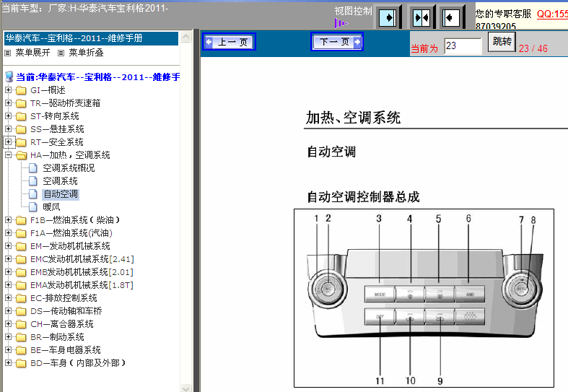The image size is (568, 392).
Task: Open the 暖风 page
Action: (51, 207)
